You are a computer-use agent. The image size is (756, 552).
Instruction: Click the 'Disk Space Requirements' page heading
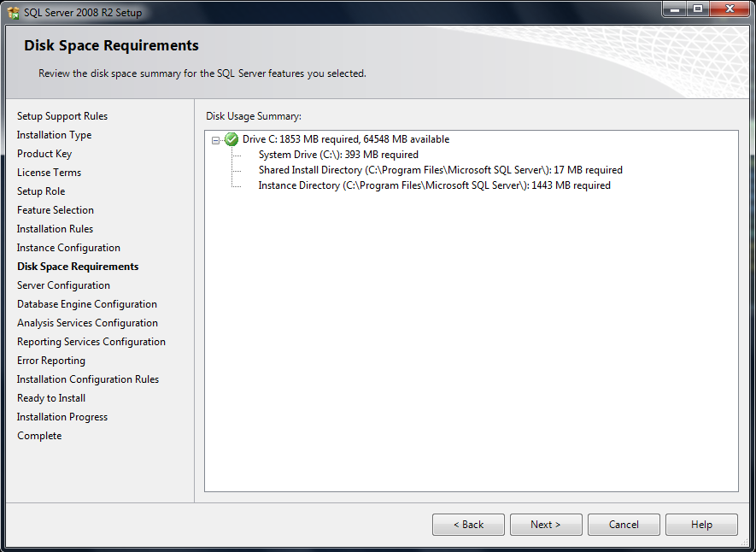tap(111, 45)
